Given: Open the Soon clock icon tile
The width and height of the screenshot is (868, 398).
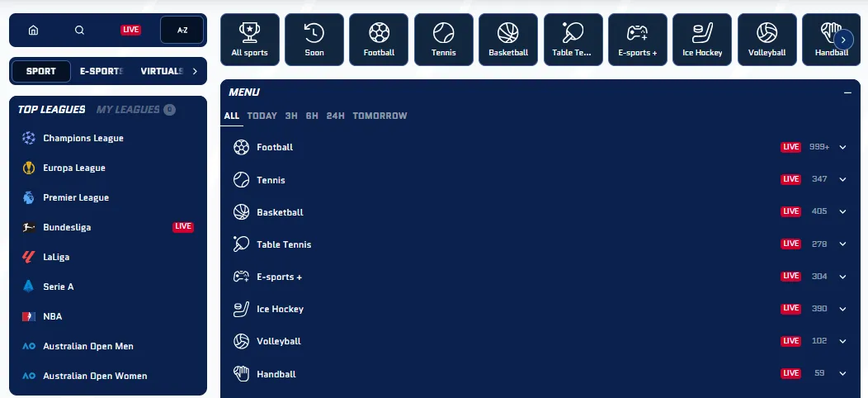Looking at the screenshot, I should pos(314,39).
